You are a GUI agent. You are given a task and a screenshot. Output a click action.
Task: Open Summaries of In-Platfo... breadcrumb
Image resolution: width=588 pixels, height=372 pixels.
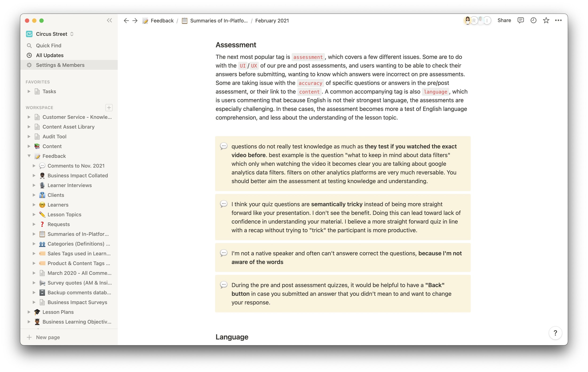[215, 20]
